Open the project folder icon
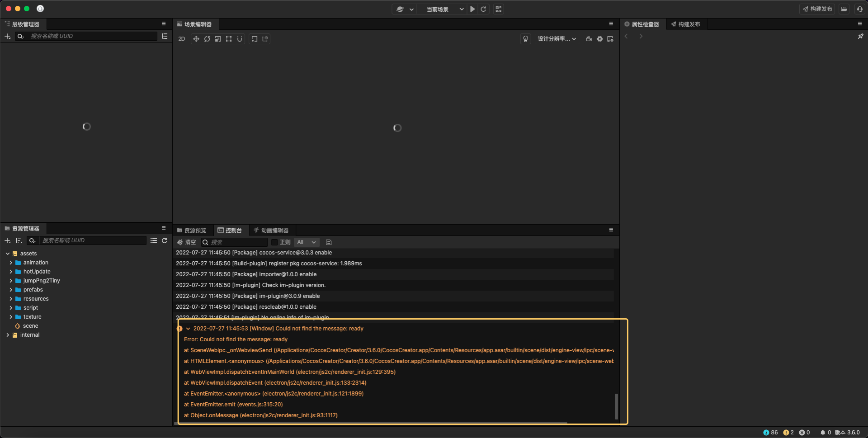868x438 pixels. pos(844,9)
